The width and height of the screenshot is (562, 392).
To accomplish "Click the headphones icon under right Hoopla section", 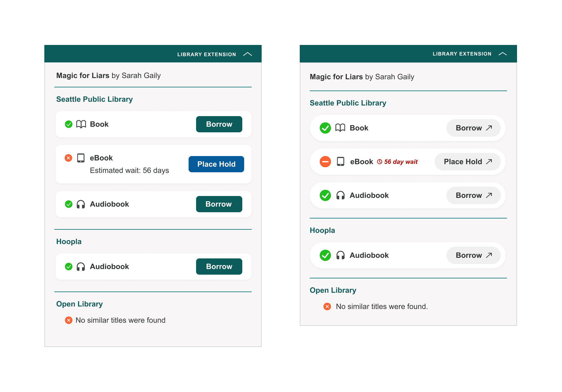I will tap(340, 255).
